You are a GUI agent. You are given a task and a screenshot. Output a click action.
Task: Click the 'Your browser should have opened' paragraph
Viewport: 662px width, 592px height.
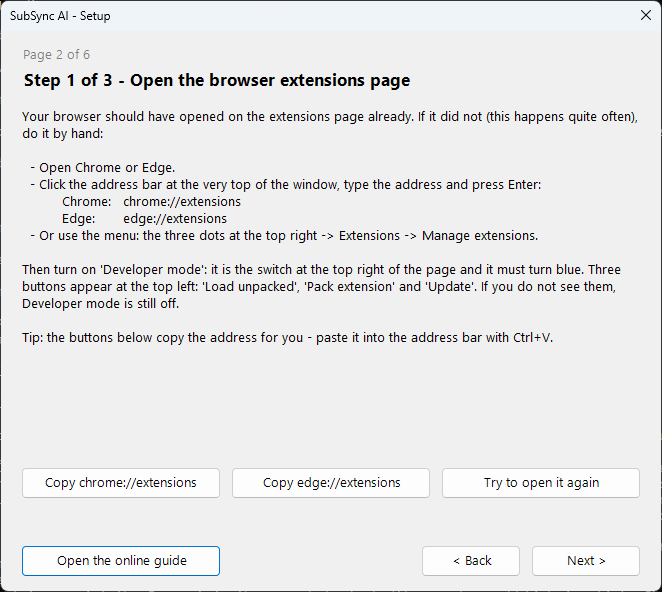330,125
